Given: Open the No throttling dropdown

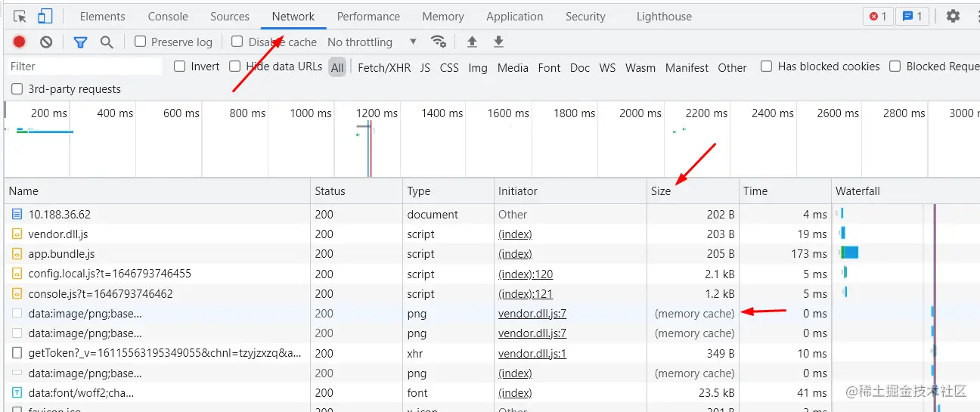Looking at the screenshot, I should 372,42.
